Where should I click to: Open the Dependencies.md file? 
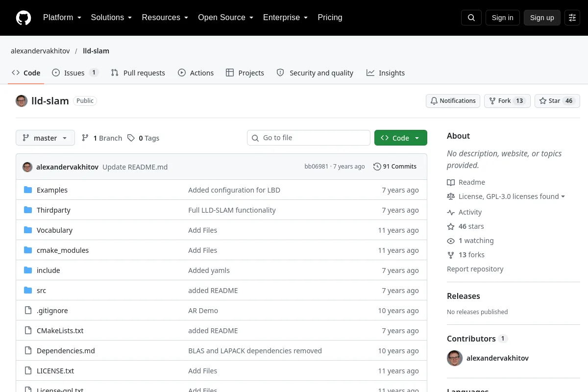click(66, 351)
